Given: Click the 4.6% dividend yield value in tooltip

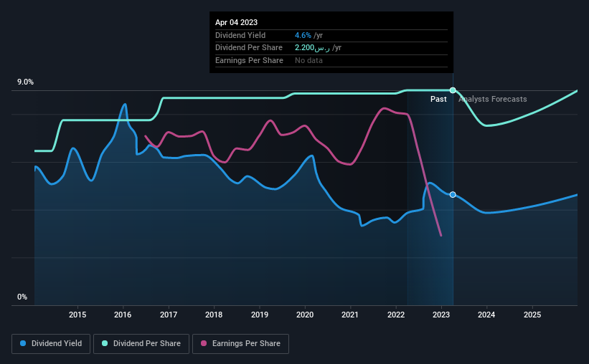Looking at the screenshot, I should click(303, 35).
